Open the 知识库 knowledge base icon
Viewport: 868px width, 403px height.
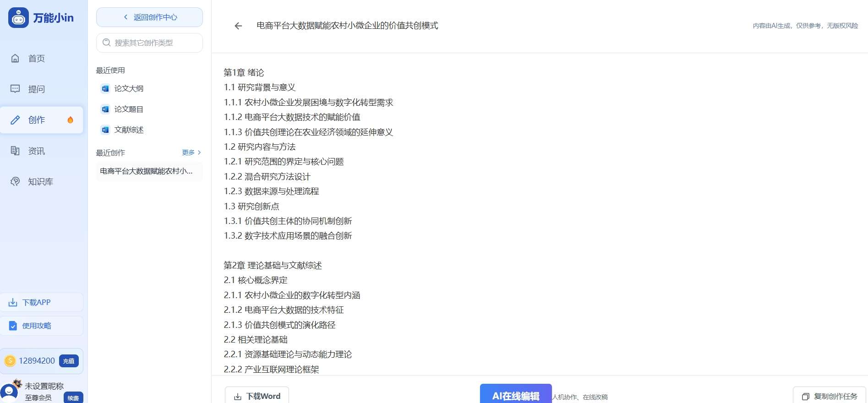15,181
